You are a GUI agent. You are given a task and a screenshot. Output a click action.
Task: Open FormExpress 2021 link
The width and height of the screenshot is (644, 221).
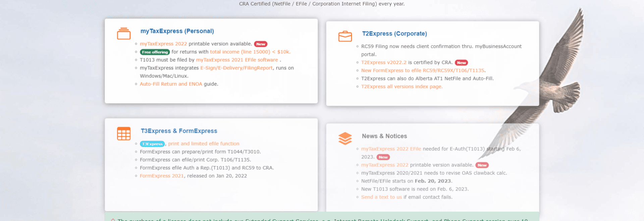click(162, 176)
